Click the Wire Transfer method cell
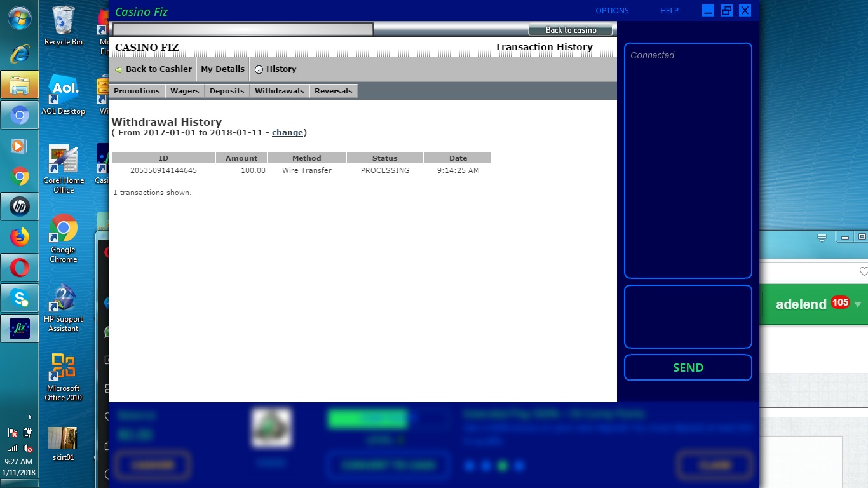This screenshot has height=488, width=868. point(307,170)
